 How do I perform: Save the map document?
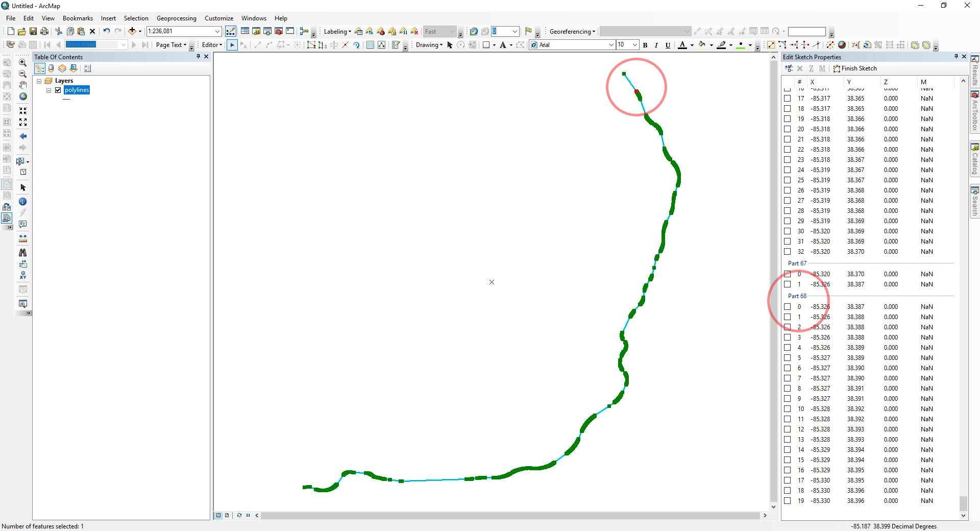[x=33, y=31]
